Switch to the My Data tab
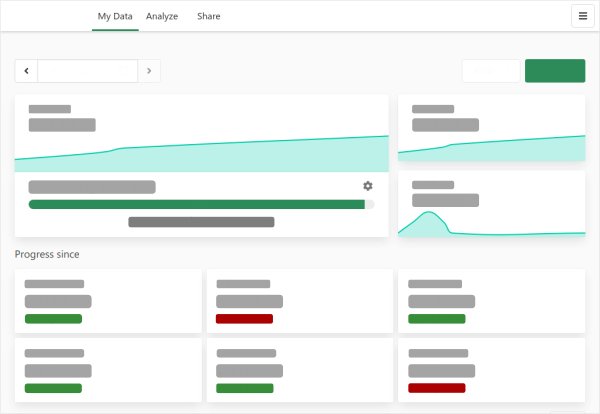This screenshot has height=414, width=600. (115, 16)
